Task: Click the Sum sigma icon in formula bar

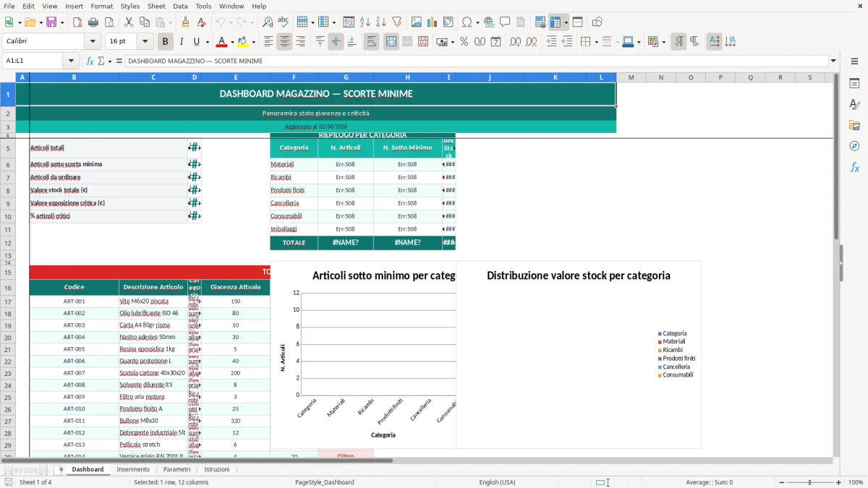Action: [101, 61]
